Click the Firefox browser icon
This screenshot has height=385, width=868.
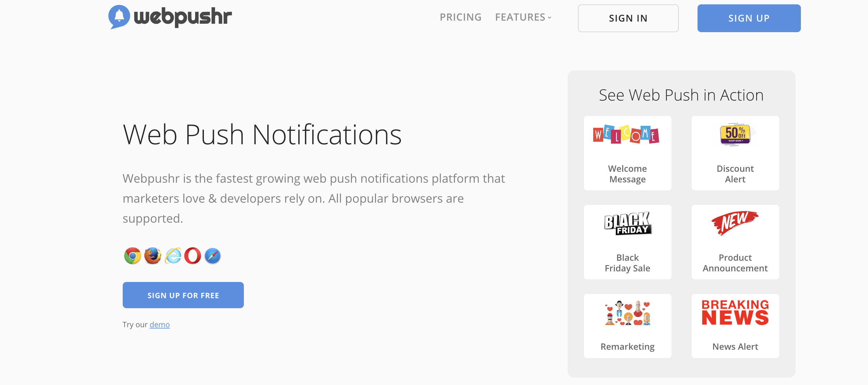pos(153,256)
